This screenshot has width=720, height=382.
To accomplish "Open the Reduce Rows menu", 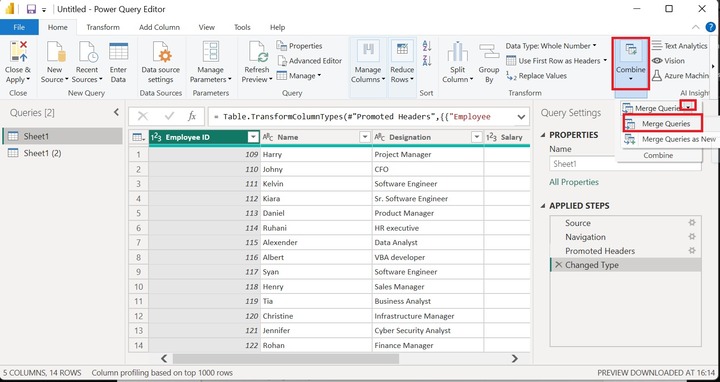I will (x=402, y=62).
